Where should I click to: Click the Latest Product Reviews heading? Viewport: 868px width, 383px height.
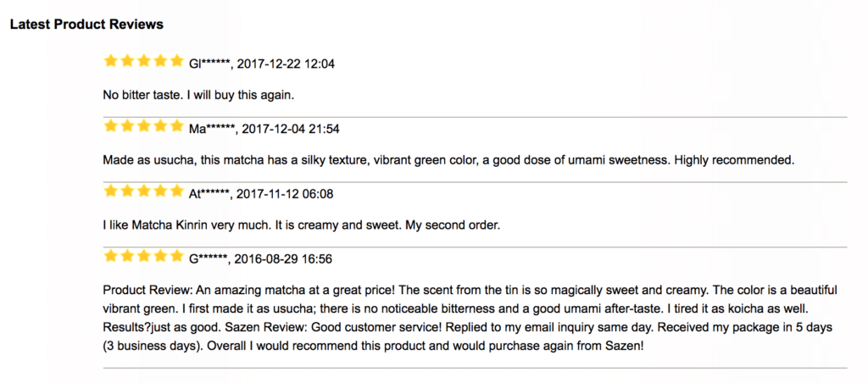point(86,25)
